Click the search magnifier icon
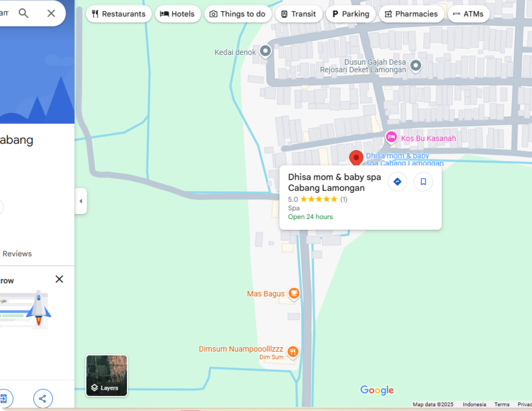This screenshot has height=411, width=532. (23, 13)
